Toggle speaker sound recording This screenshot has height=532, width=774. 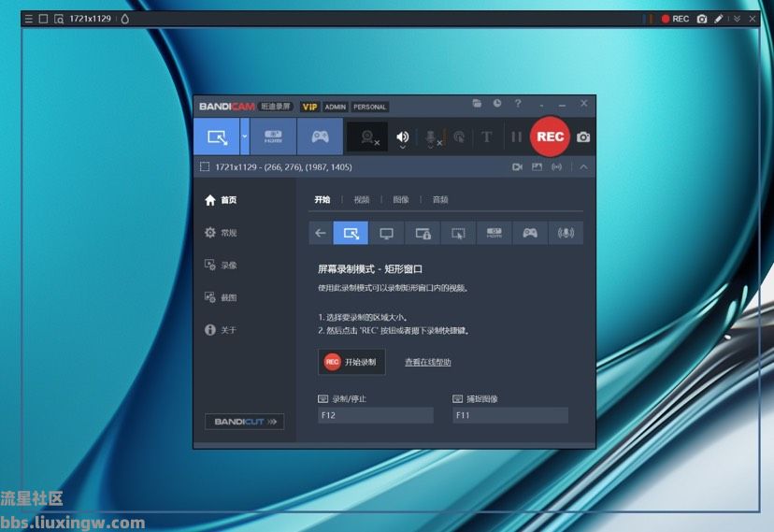pos(403,137)
